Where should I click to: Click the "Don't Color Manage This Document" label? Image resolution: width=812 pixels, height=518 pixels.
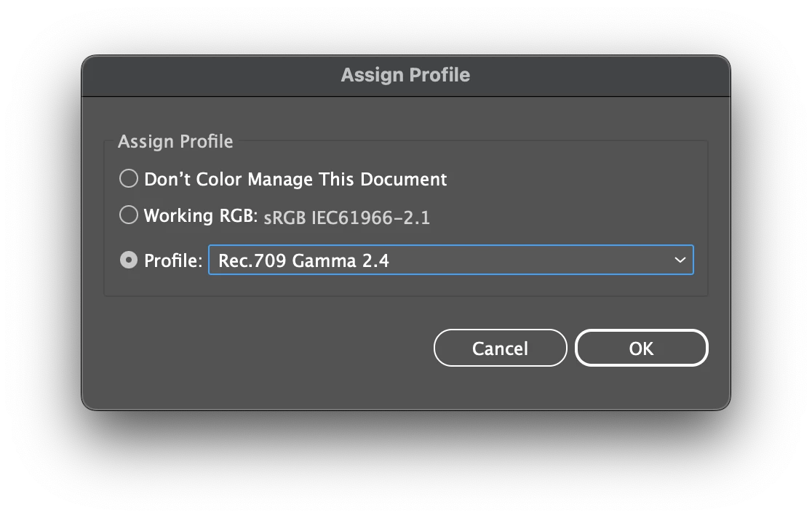pyautogui.click(x=295, y=179)
